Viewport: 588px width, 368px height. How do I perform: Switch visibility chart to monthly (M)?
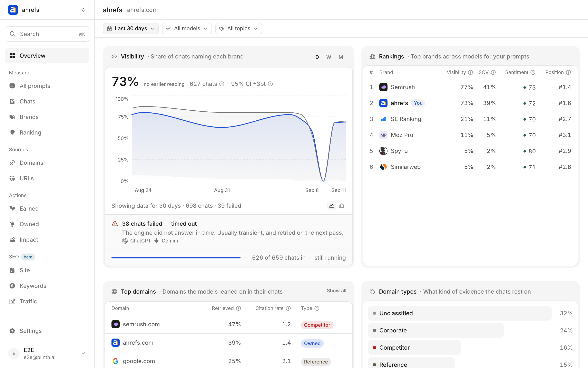click(x=341, y=57)
